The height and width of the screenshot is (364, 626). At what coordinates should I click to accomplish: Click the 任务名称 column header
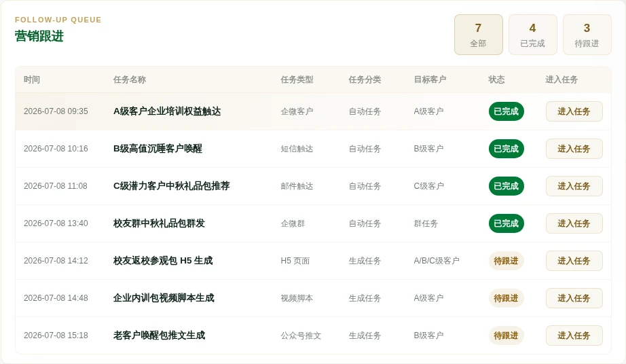tap(130, 79)
